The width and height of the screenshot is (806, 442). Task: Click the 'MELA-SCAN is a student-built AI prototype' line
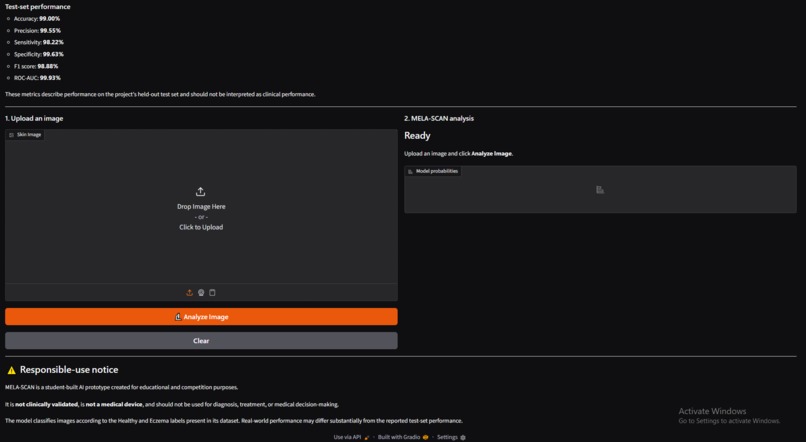coord(121,388)
